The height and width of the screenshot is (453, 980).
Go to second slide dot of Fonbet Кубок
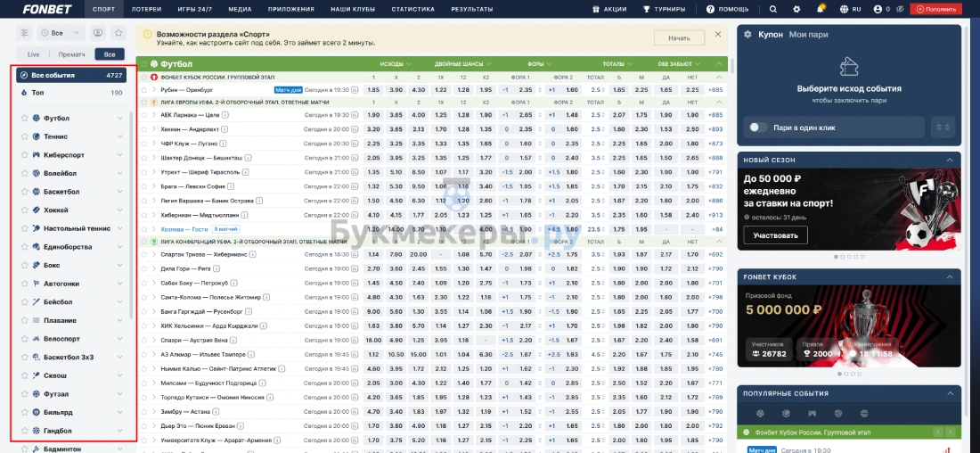pyautogui.click(x=846, y=374)
